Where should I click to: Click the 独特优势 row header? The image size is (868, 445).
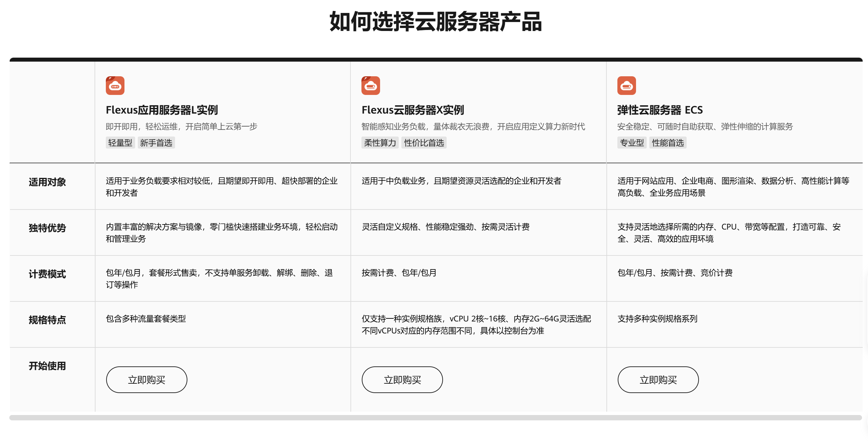coord(47,228)
